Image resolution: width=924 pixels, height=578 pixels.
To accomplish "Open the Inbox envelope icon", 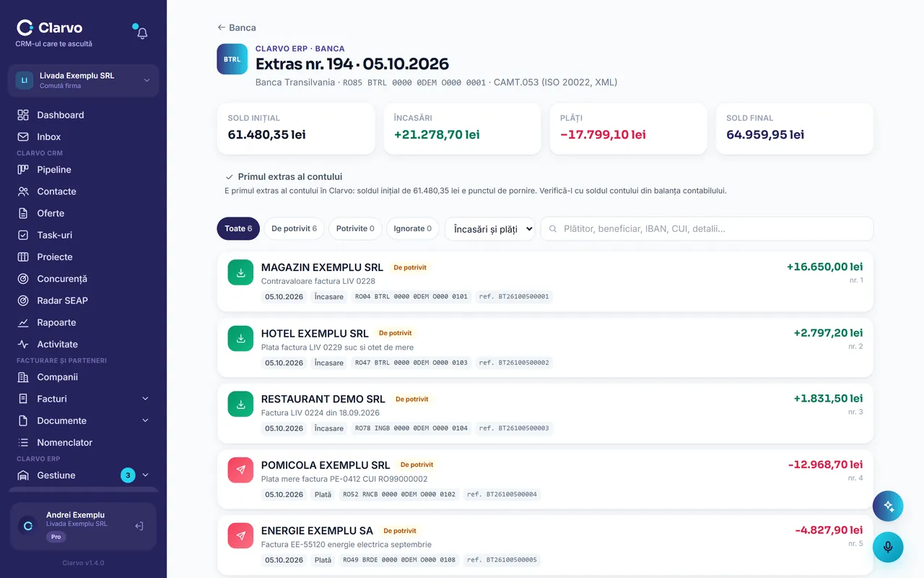I will [x=23, y=137].
